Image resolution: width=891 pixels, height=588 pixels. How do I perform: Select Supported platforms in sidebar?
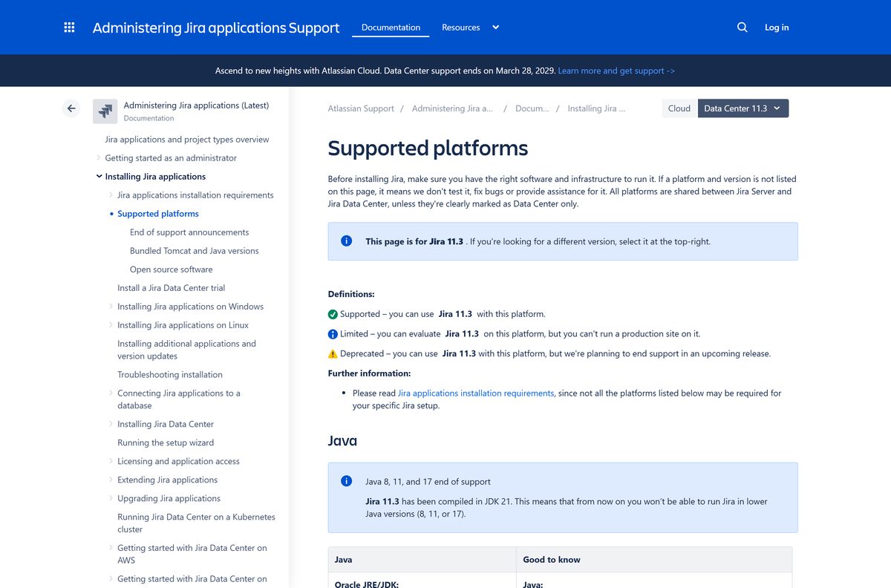pos(158,214)
